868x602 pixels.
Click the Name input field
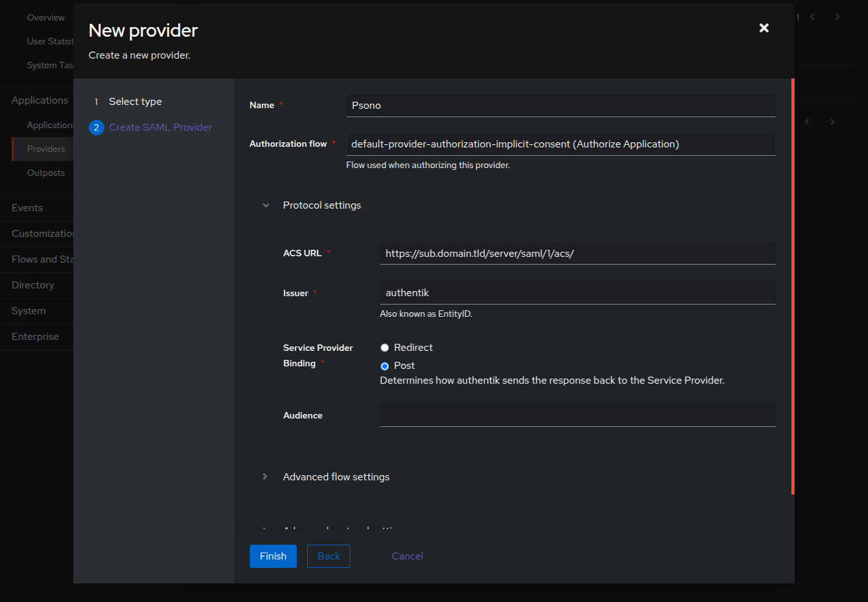(561, 106)
